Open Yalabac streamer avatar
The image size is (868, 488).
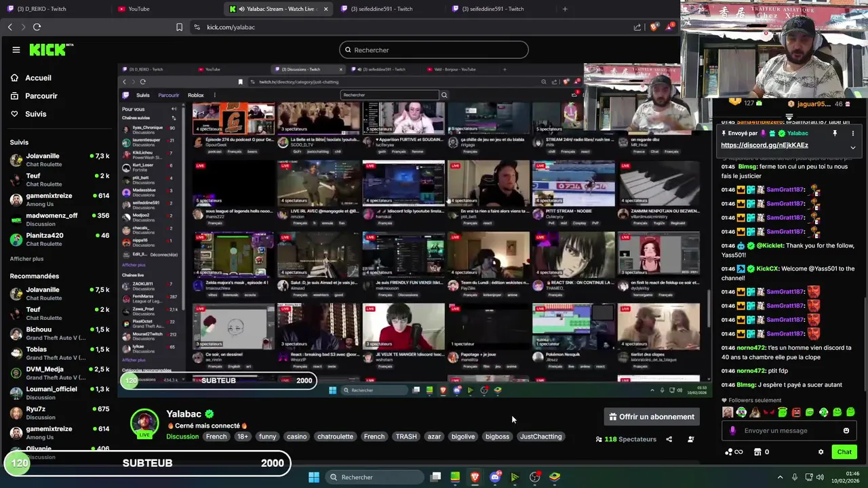coord(144,424)
